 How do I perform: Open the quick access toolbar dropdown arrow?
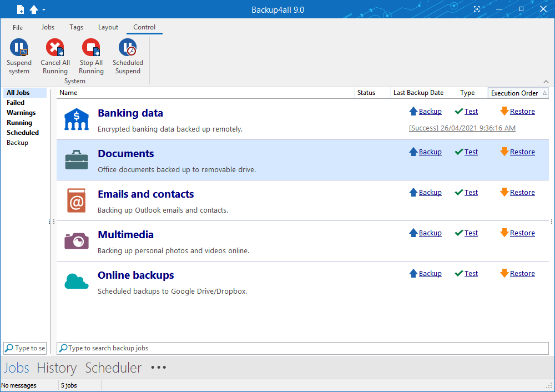pyautogui.click(x=44, y=10)
